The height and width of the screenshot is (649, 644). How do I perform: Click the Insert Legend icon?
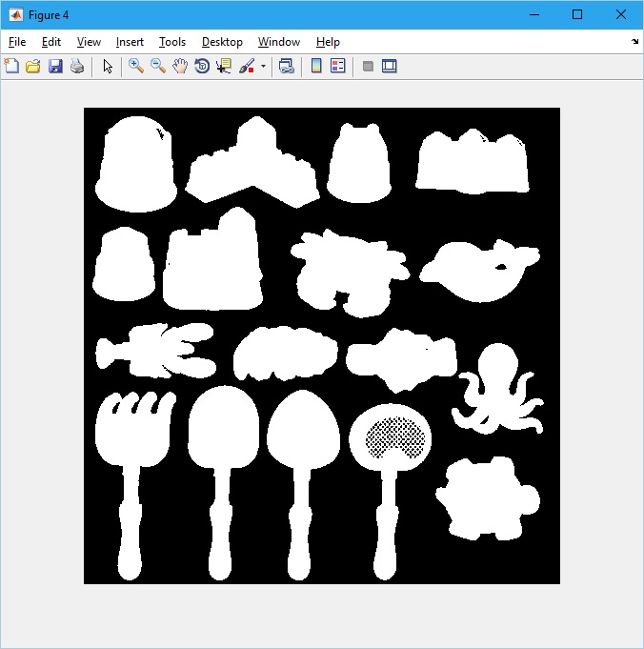(x=338, y=66)
